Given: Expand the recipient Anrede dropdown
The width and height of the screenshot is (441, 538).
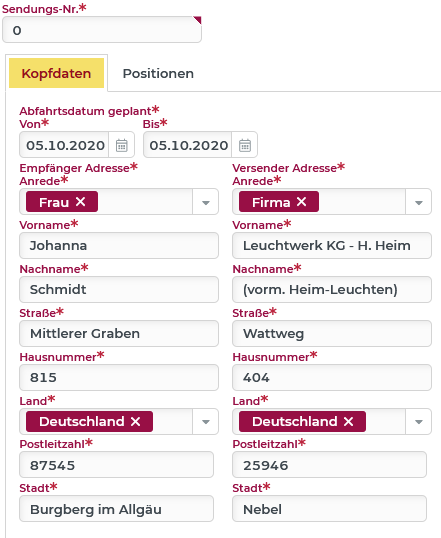Looking at the screenshot, I should pos(206,202).
